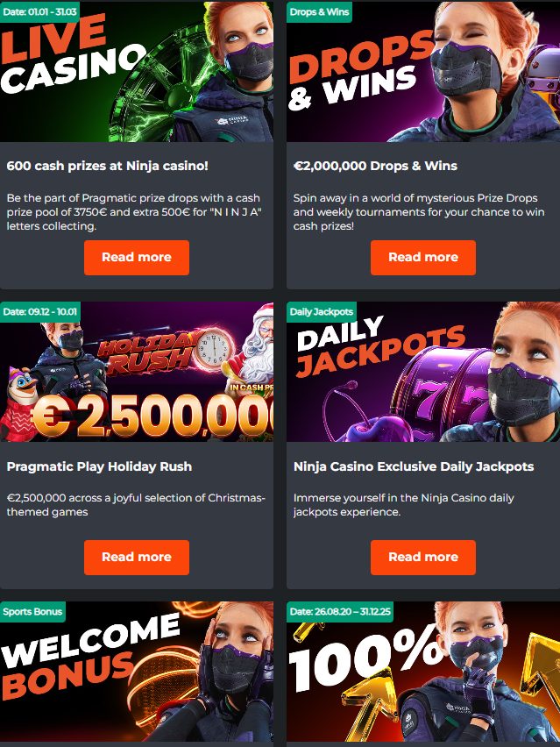The width and height of the screenshot is (560, 747).
Task: Select the 'Date: 09.12 - 10.01' tag
Action: [x=39, y=312]
